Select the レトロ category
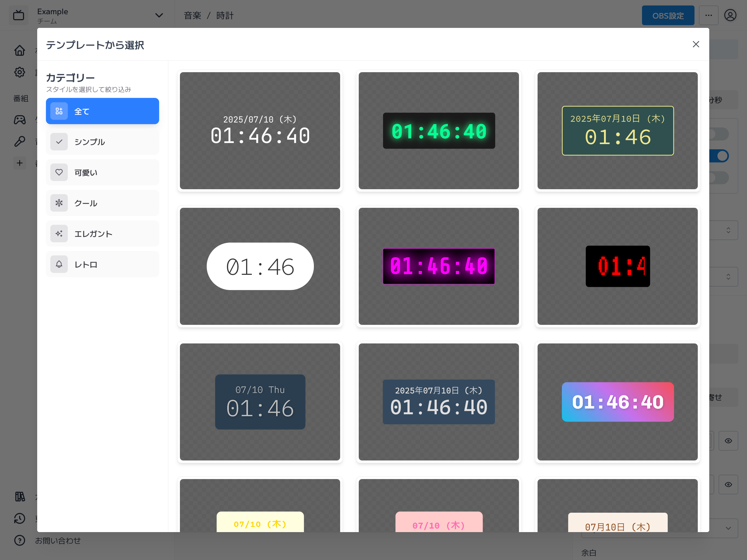 (102, 264)
